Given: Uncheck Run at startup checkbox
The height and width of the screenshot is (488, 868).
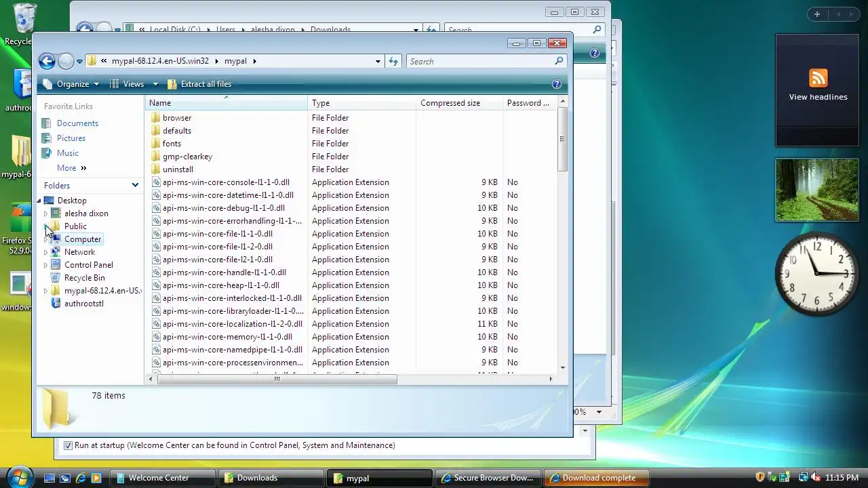Looking at the screenshot, I should (x=68, y=445).
